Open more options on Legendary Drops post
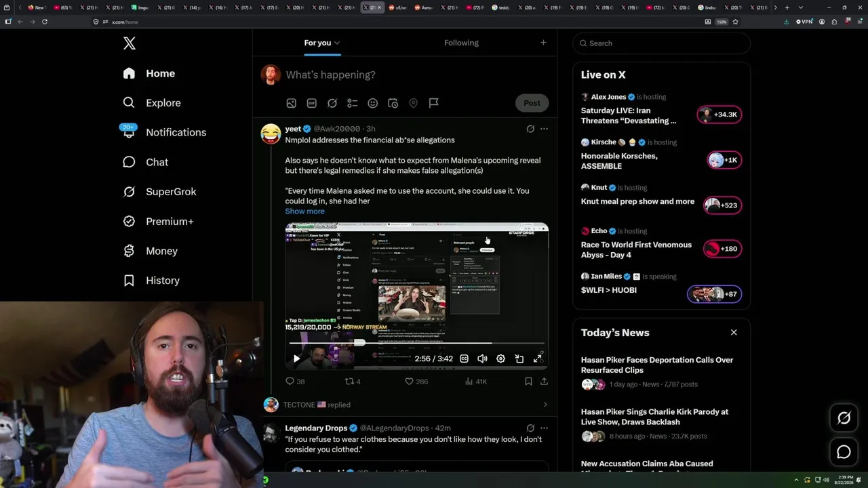 coord(544,428)
